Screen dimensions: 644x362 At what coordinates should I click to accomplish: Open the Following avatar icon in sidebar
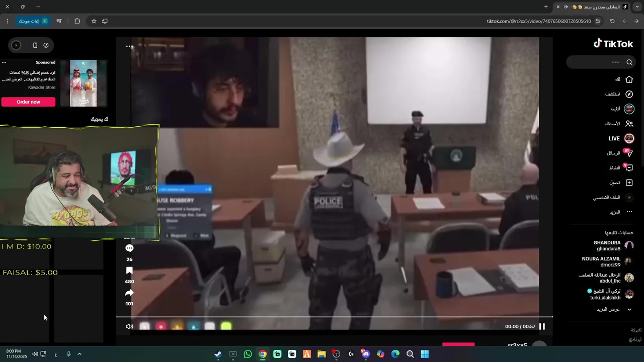coord(629,109)
